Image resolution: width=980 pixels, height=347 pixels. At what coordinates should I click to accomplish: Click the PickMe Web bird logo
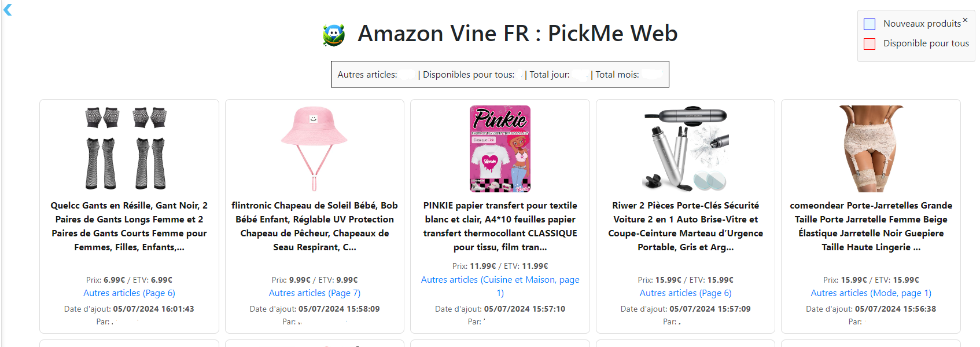334,35
